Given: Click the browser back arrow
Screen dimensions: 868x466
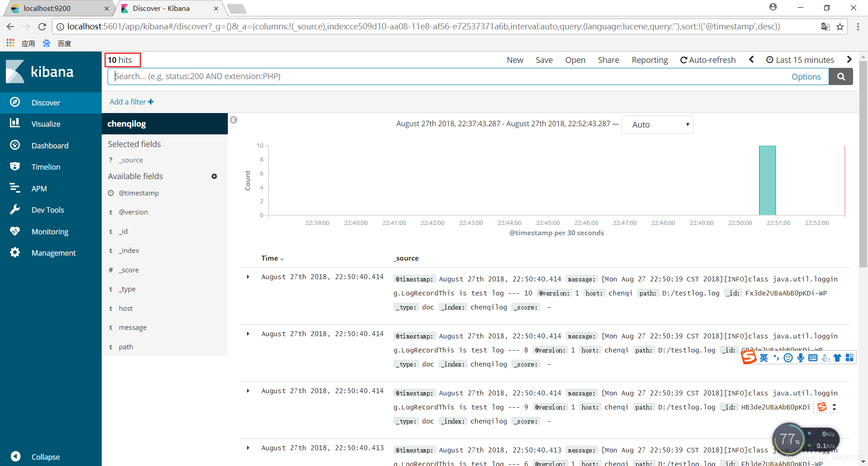Looking at the screenshot, I should (x=10, y=27).
